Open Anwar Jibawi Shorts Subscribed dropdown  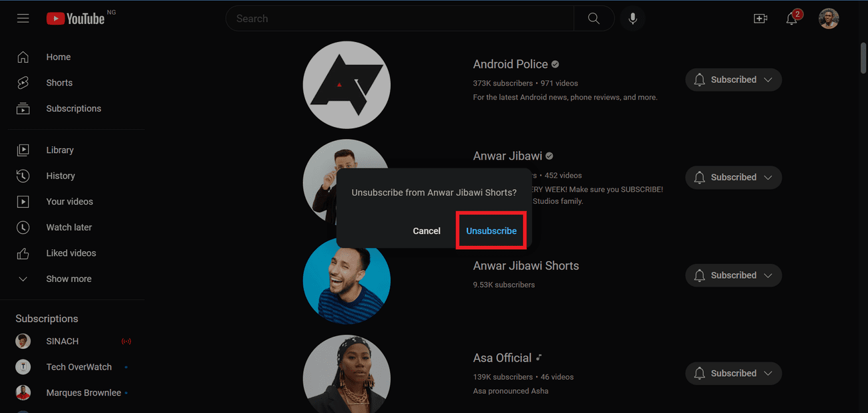pyautogui.click(x=733, y=275)
